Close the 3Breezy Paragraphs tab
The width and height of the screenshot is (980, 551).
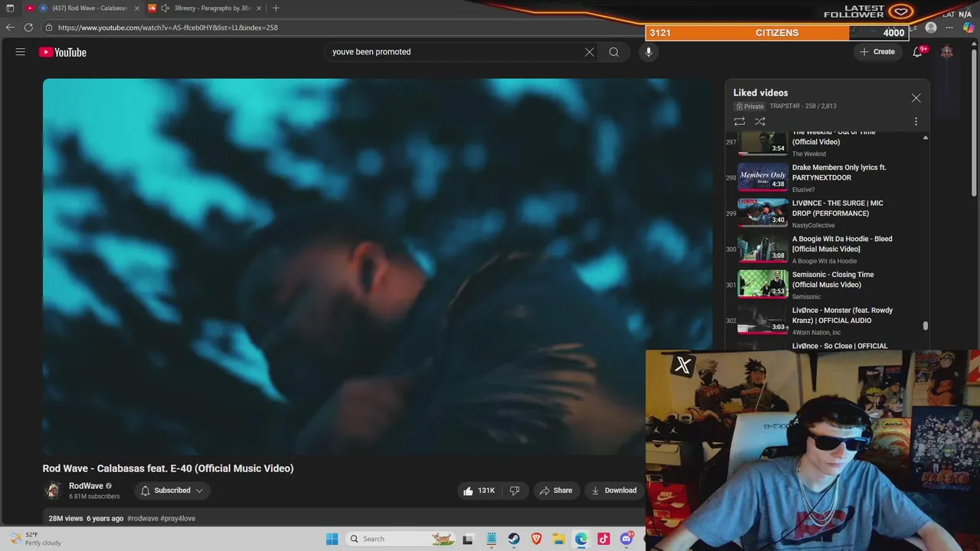(259, 8)
